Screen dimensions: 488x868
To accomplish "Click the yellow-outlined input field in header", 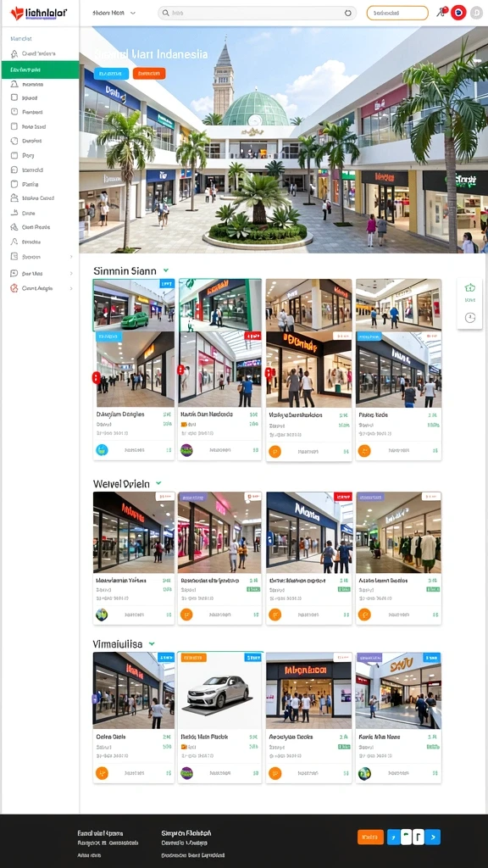I will click(397, 13).
